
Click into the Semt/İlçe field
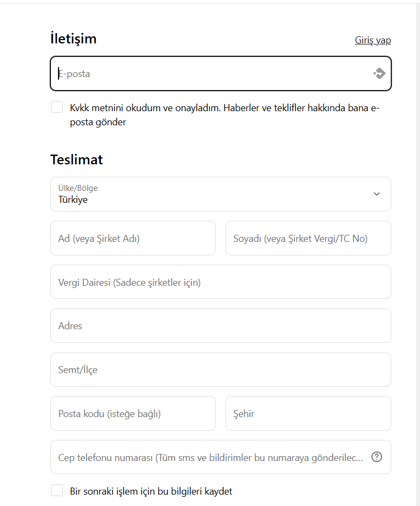tap(221, 370)
